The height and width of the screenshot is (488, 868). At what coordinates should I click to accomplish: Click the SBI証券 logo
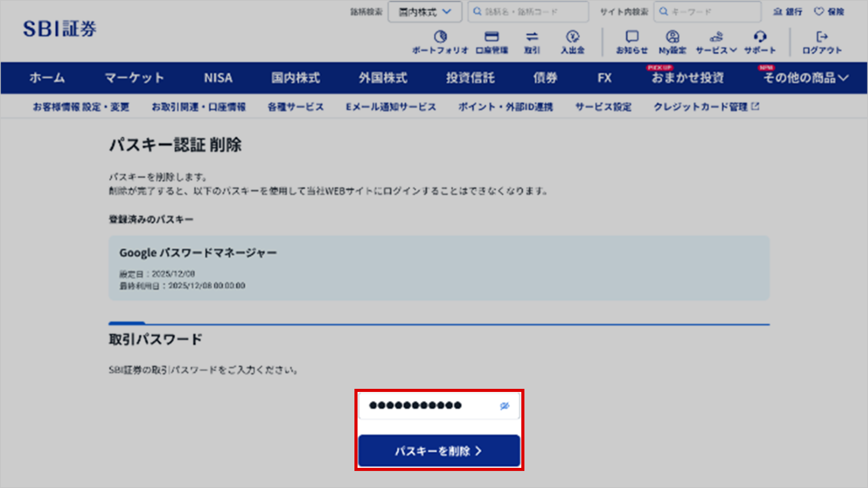tap(60, 29)
